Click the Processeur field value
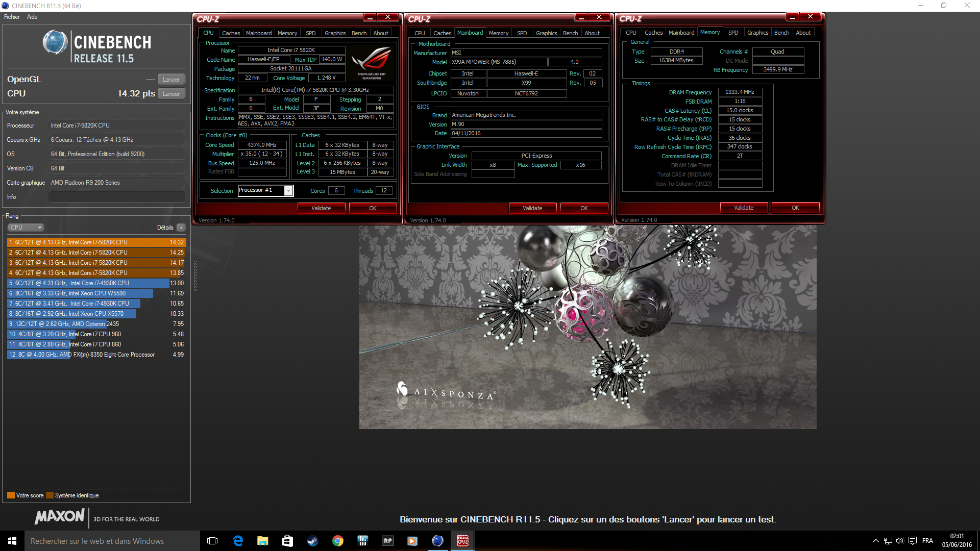 pyautogui.click(x=116, y=126)
